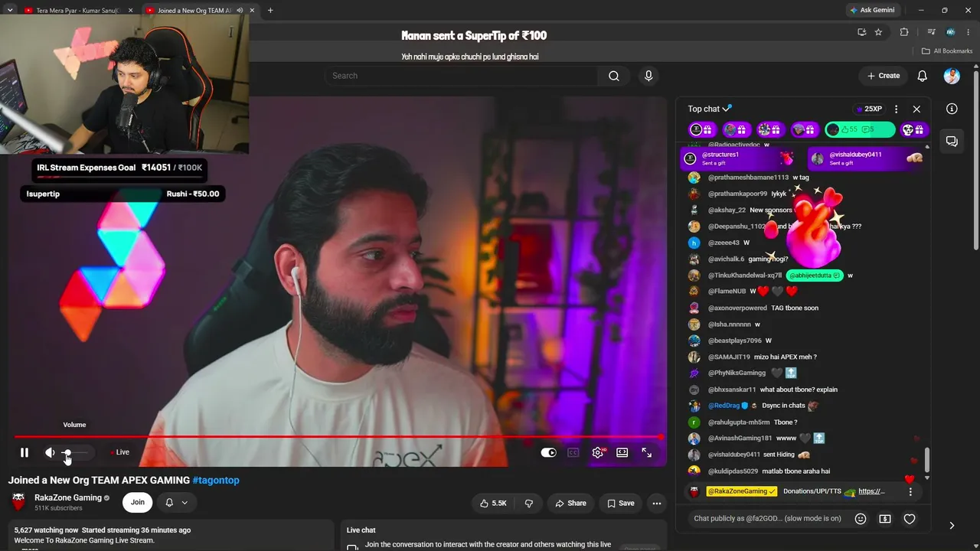Open green 55 likes poll chip

pyautogui.click(x=860, y=130)
